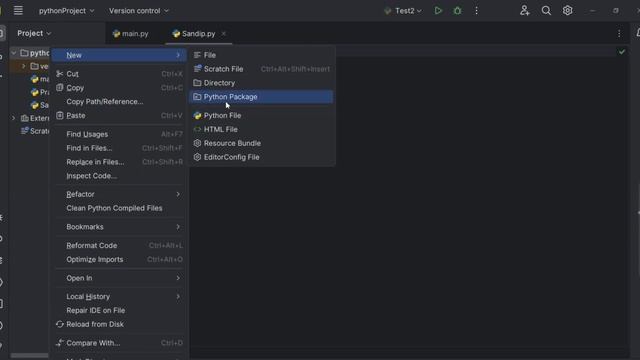The image size is (640, 360).
Task: Click the Python Package folder icon
Action: click(x=197, y=97)
